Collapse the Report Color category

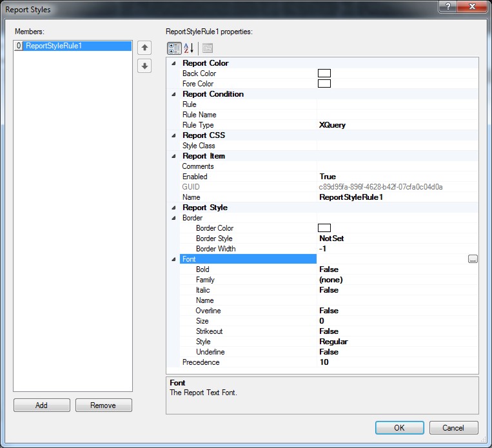click(x=173, y=63)
